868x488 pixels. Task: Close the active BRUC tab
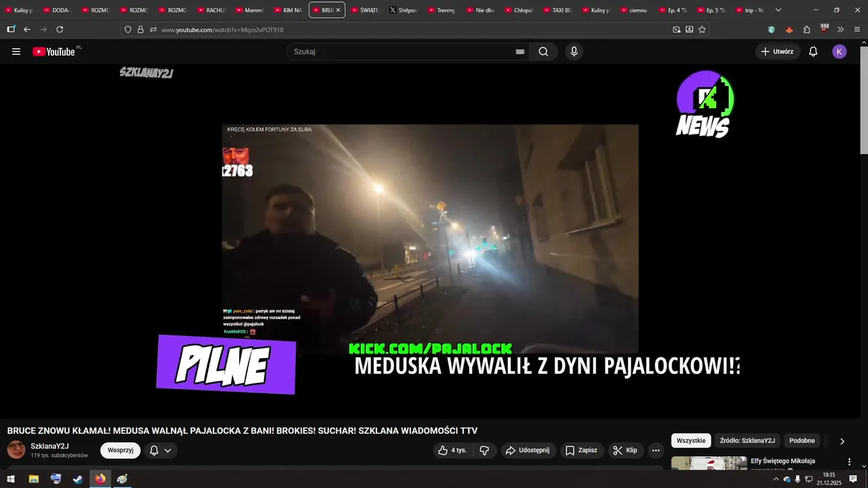point(338,10)
